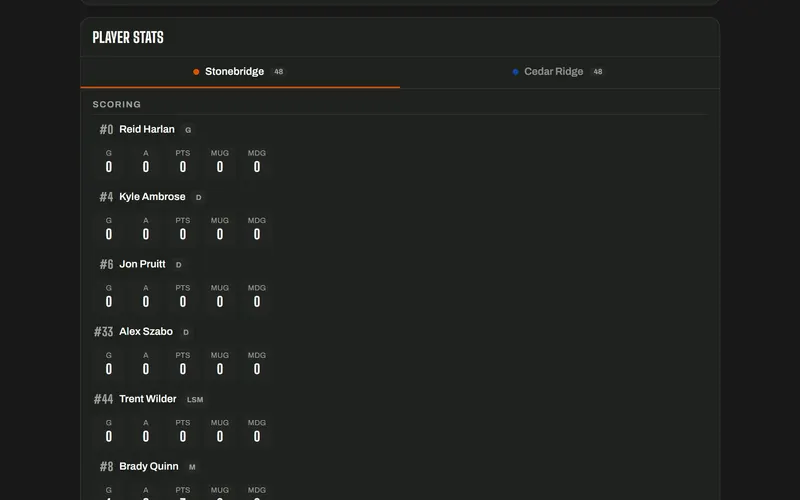Screen dimensions: 800x500
Task: Select player name Reid Harlan
Action: click(147, 130)
